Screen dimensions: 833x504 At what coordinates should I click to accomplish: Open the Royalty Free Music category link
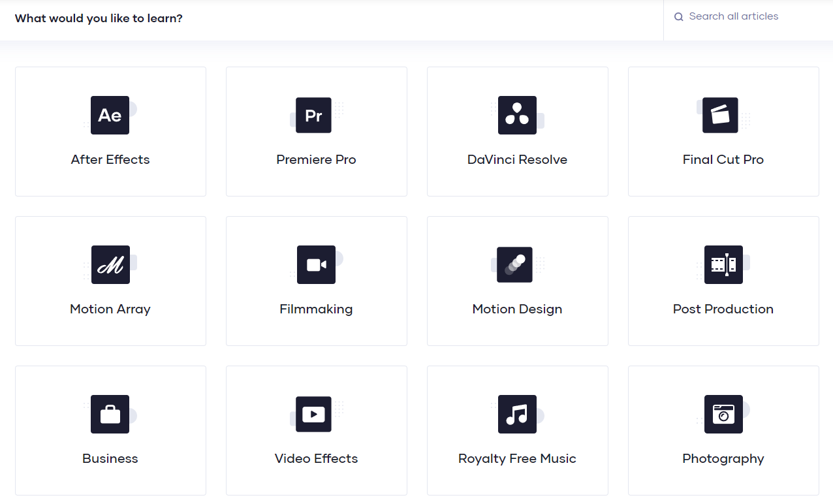518,430
